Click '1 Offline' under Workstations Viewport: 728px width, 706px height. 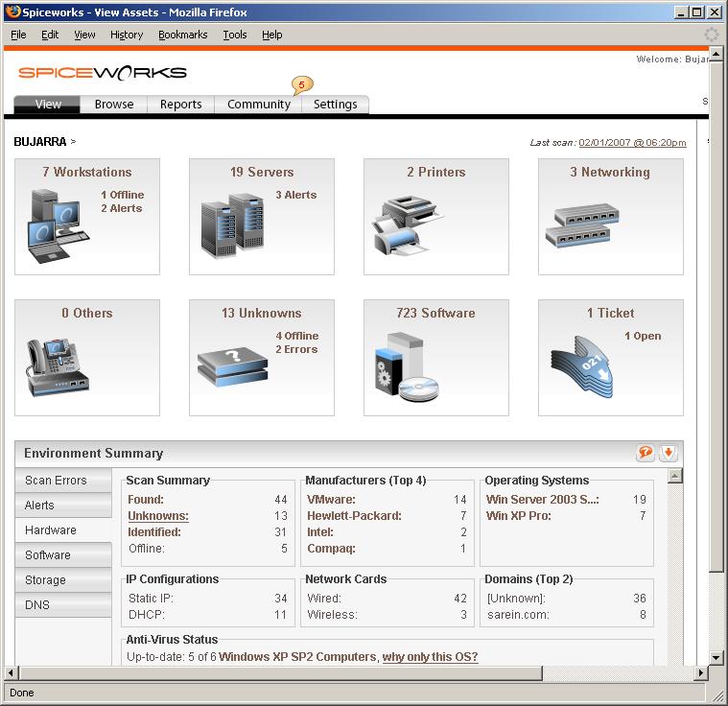pos(123,195)
